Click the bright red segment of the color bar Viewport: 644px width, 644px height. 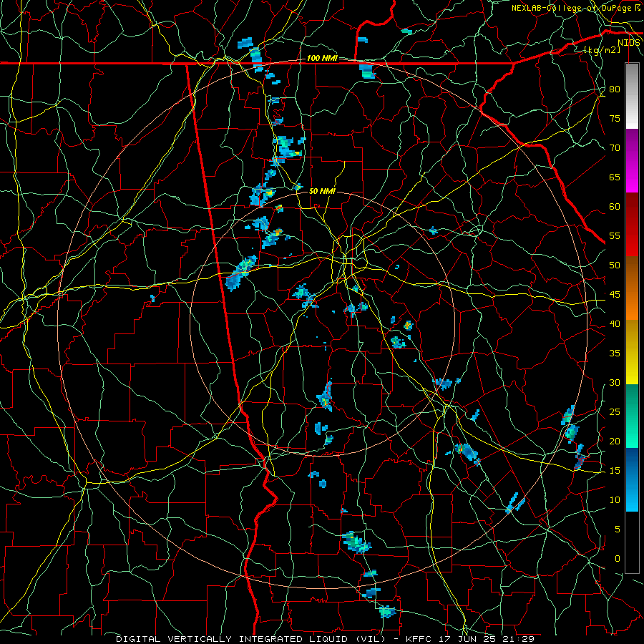pyautogui.click(x=632, y=240)
